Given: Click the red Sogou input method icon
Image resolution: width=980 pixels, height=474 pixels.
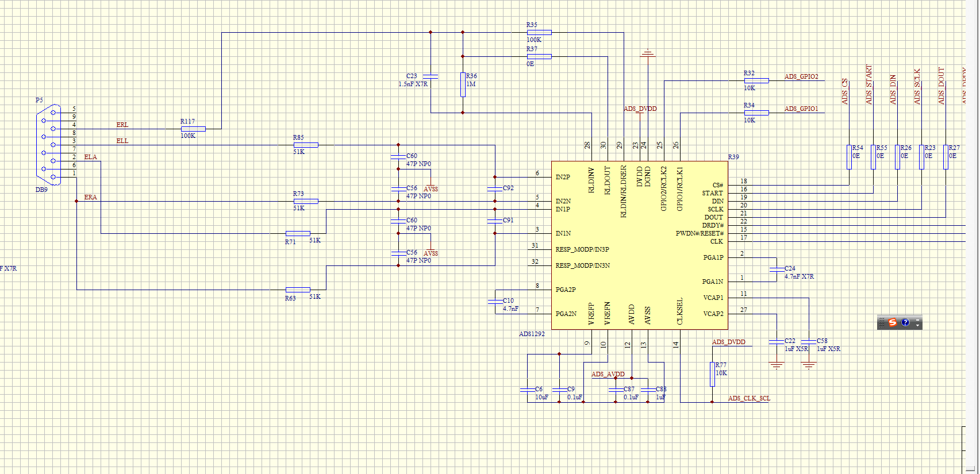Looking at the screenshot, I should 893,323.
